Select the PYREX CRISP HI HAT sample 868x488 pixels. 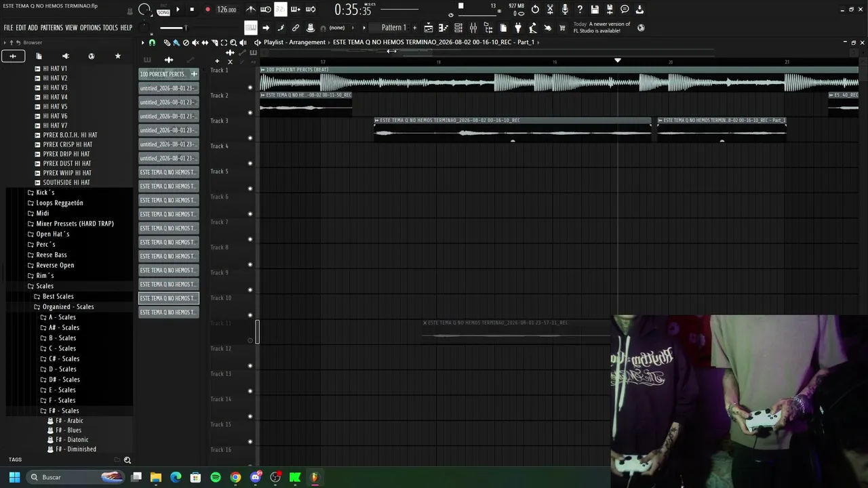[68, 144]
